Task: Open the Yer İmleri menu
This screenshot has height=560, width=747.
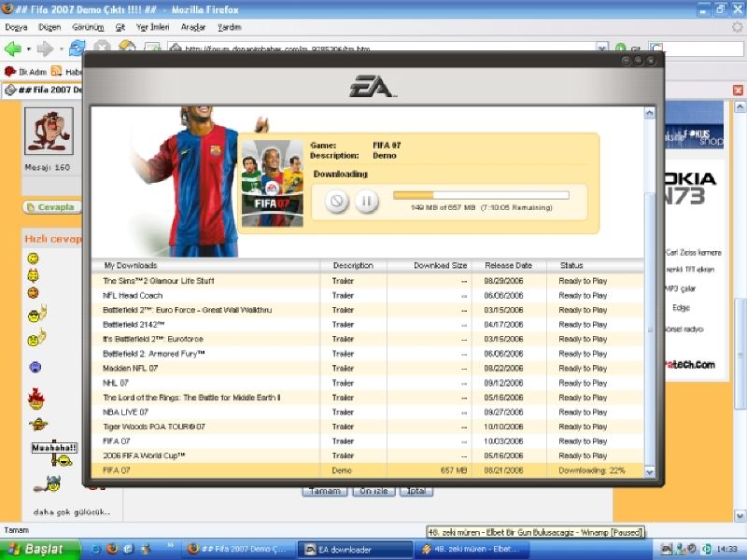Action: click(152, 27)
